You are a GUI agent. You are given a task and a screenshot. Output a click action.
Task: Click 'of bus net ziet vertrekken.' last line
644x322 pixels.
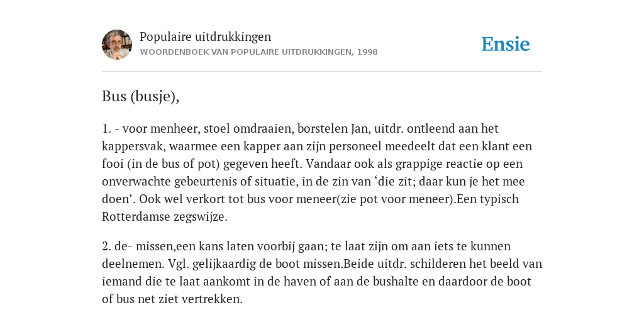tap(172, 299)
